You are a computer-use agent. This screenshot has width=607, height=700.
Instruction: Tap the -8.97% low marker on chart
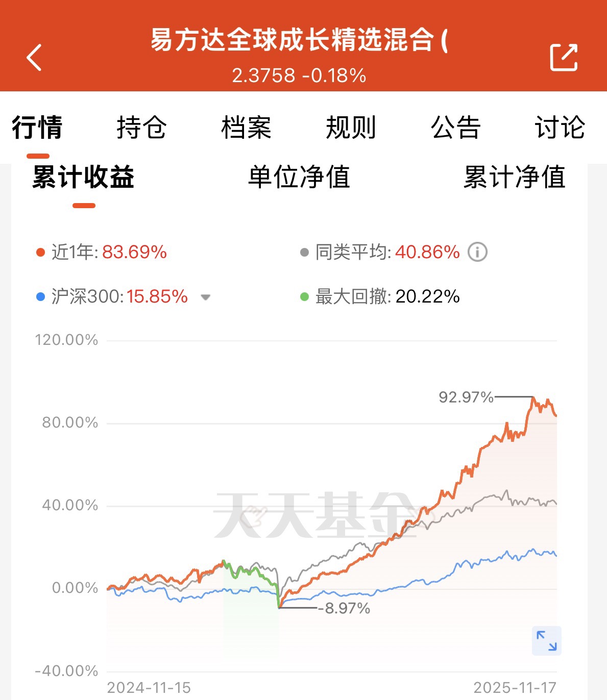(x=344, y=608)
